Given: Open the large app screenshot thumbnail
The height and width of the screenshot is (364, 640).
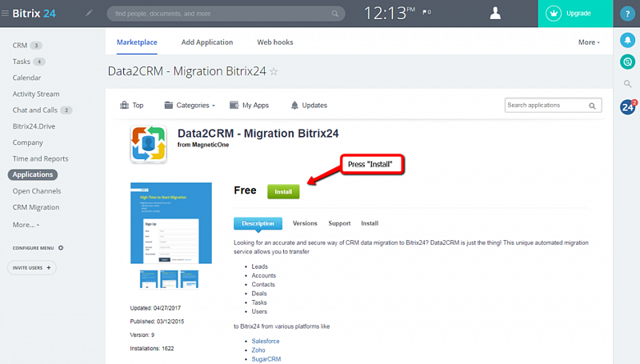Looking at the screenshot, I should point(170,223).
